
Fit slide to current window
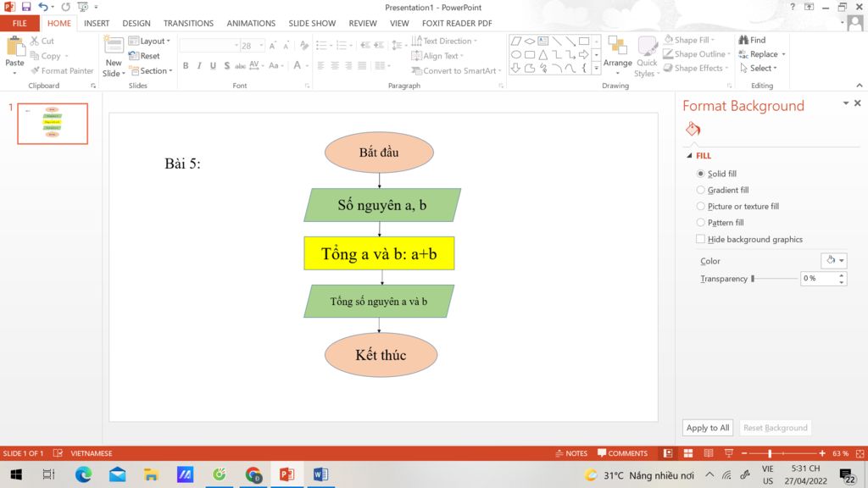[x=860, y=453]
